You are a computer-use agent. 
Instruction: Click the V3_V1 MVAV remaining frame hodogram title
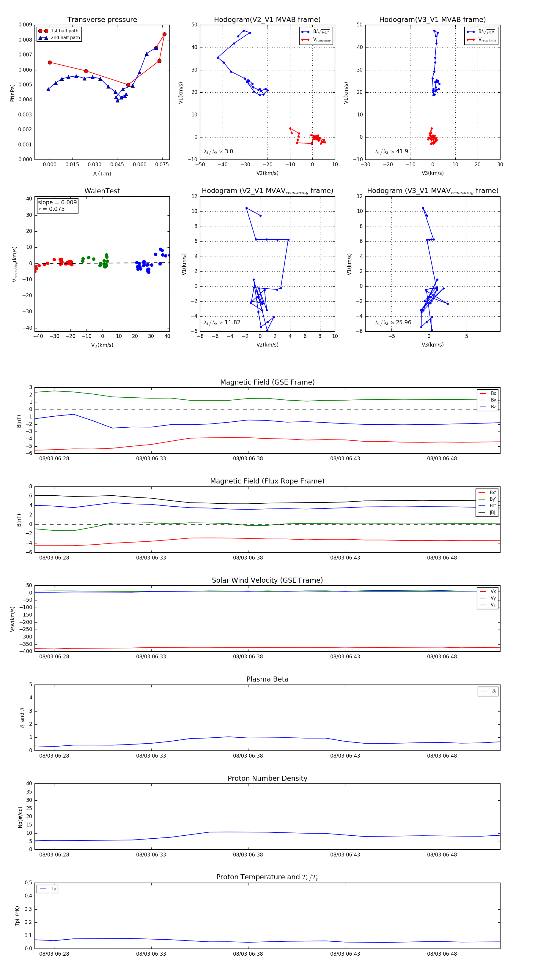pos(432,191)
